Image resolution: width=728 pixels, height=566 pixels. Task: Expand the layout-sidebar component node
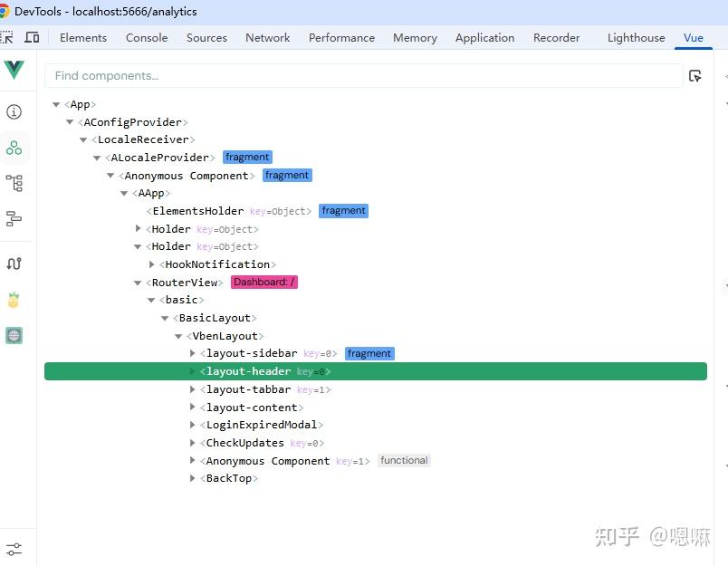pyautogui.click(x=191, y=353)
